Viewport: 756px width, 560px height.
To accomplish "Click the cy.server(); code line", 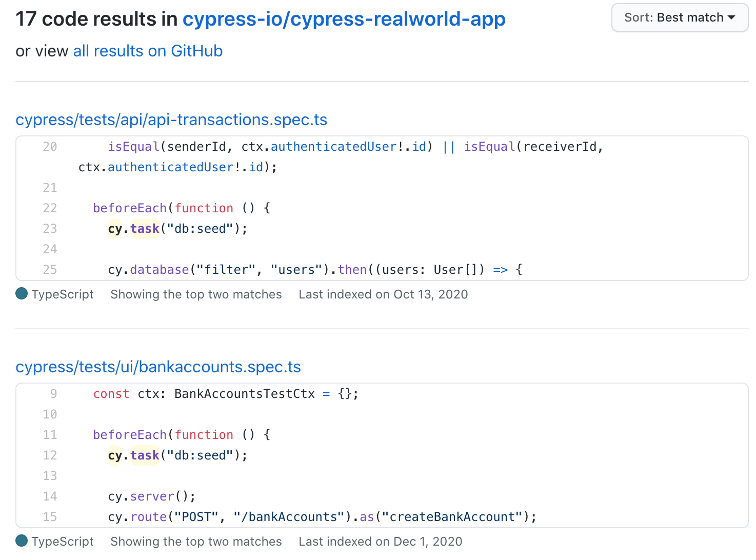I will (x=152, y=496).
